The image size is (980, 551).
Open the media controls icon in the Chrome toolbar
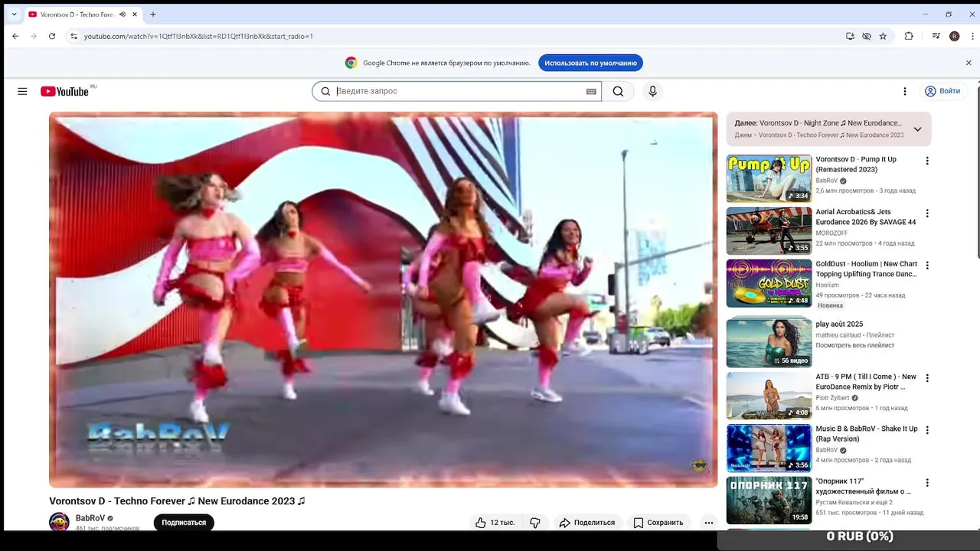click(936, 36)
